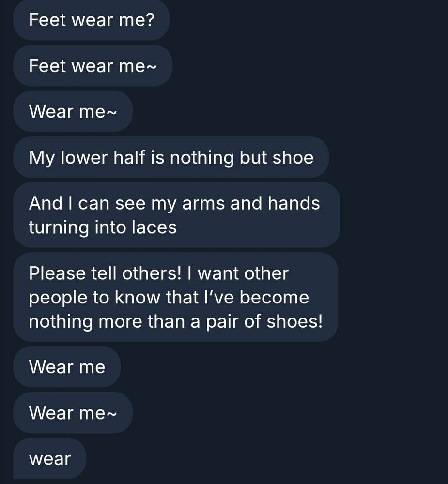Click the word "nothing" in the lower half message
This screenshot has width=448, height=484.
pos(201,157)
